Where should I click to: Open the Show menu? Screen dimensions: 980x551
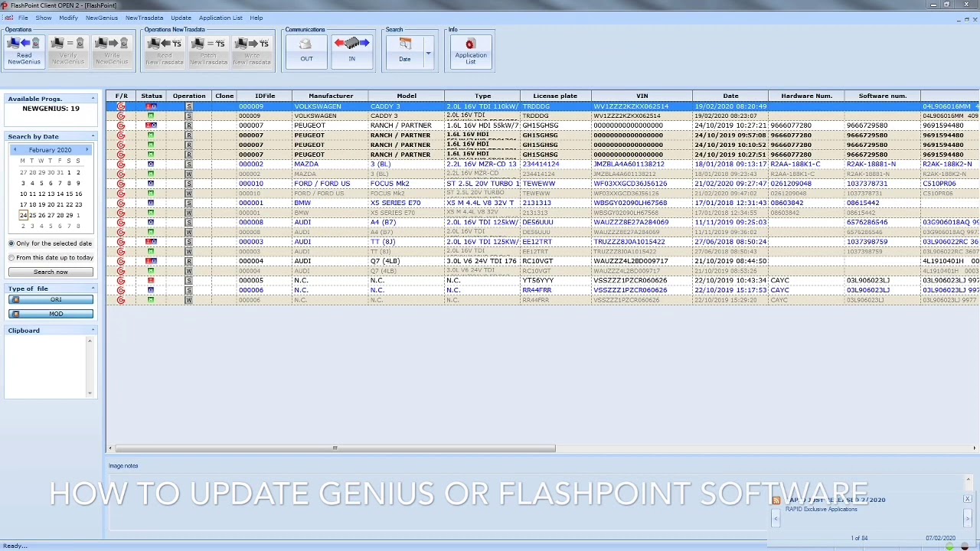pyautogui.click(x=44, y=18)
